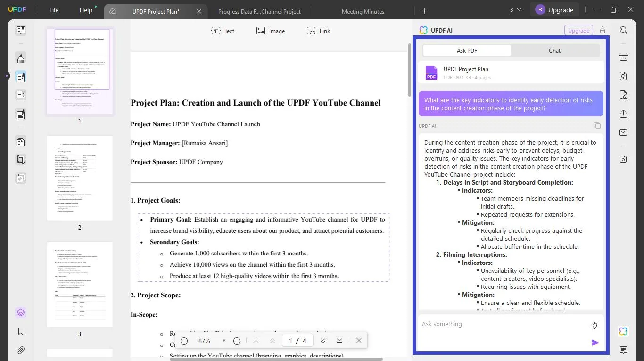Open the bookmark panel icon
644x361 pixels.
pos(21,332)
